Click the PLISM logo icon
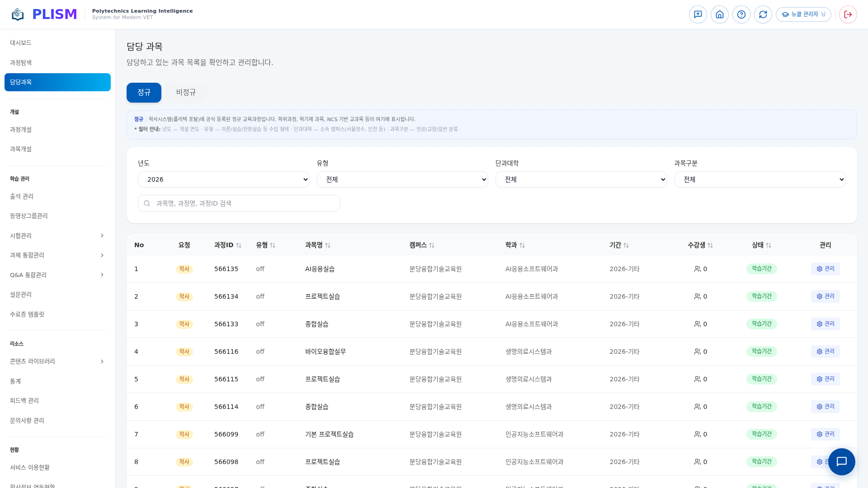The height and width of the screenshot is (488, 868). [17, 14]
